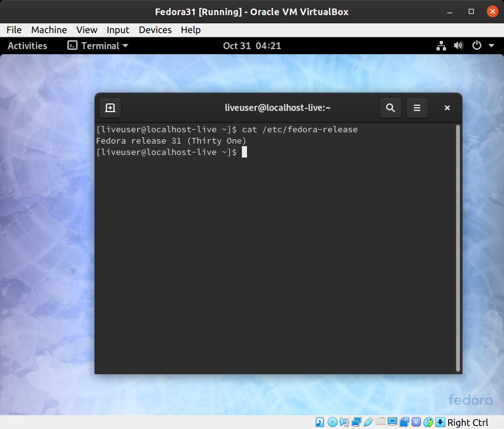Open the Input menu
Screen dimensions: 504x429
pos(118,30)
